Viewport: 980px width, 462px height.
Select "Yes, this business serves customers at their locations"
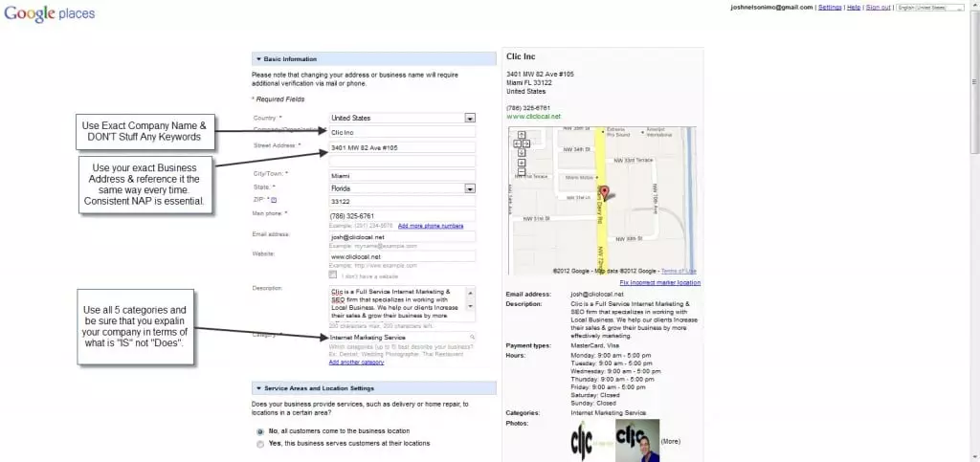point(260,444)
